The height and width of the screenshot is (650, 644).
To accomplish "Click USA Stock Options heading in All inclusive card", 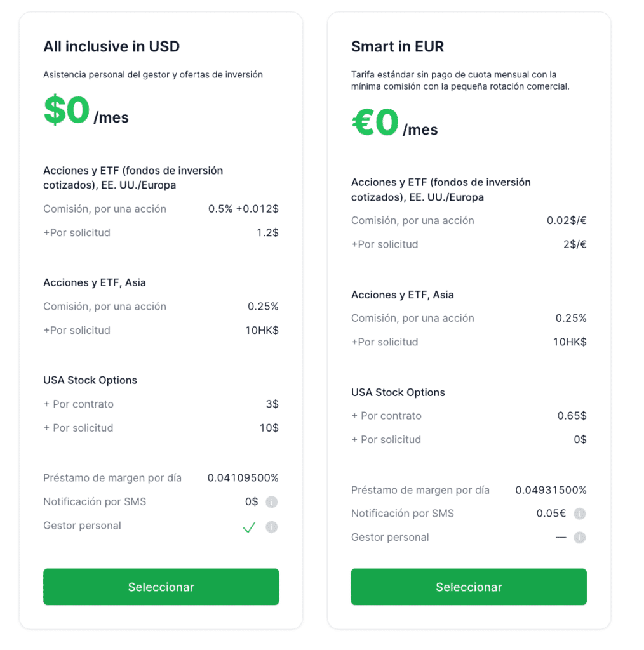I will coord(90,380).
